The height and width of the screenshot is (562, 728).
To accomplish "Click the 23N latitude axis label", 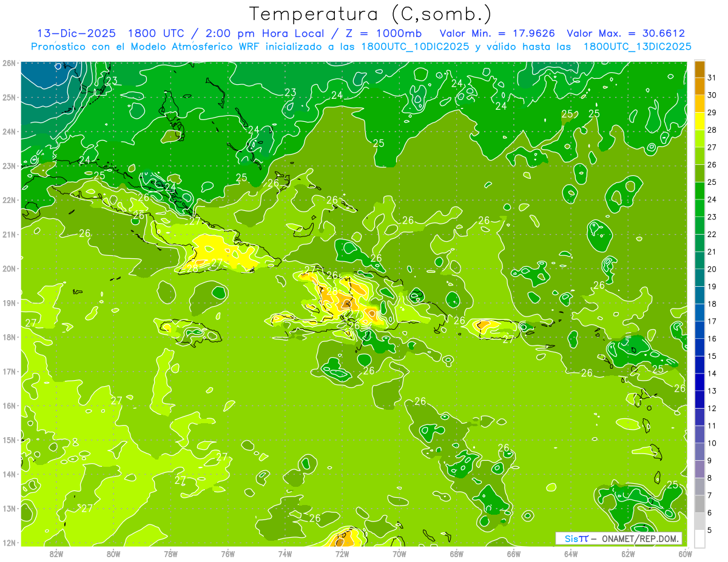I will coord(9,166).
